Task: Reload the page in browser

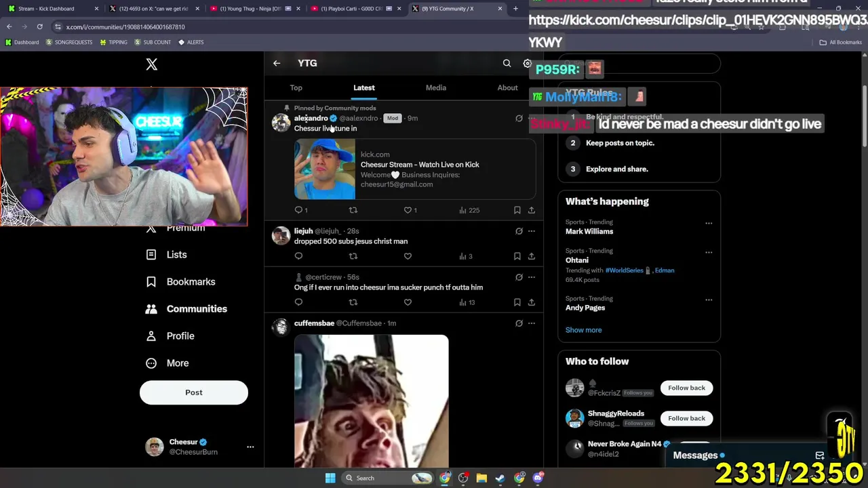Action: pyautogui.click(x=39, y=26)
